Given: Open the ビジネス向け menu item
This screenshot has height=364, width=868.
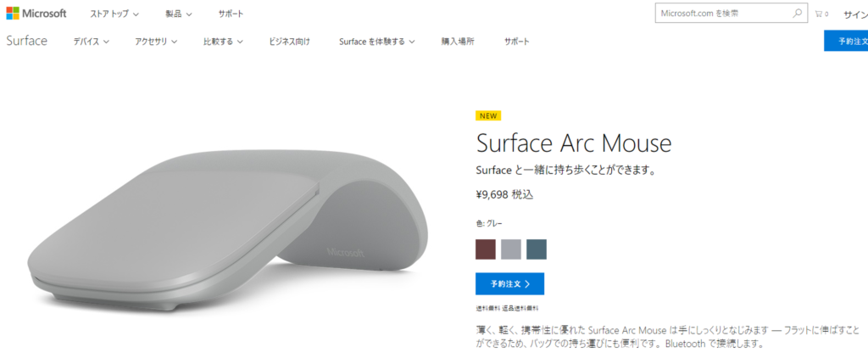Looking at the screenshot, I should tap(290, 42).
